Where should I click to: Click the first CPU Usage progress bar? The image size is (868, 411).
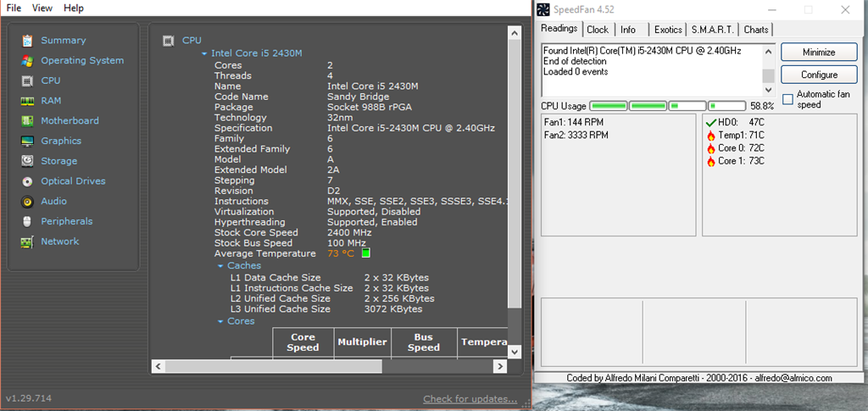point(609,106)
